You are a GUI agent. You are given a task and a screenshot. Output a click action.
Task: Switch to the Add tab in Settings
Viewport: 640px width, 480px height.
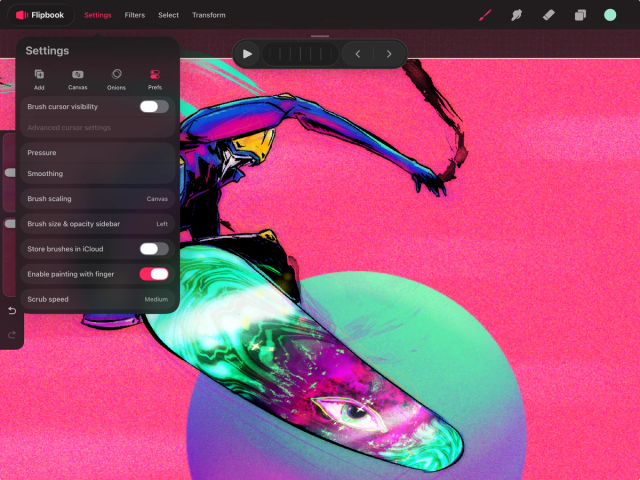[x=39, y=80]
